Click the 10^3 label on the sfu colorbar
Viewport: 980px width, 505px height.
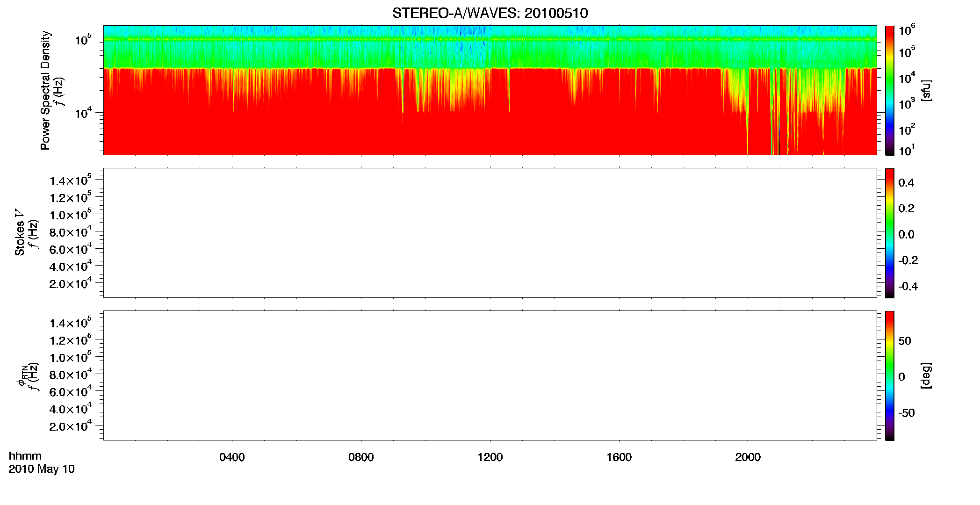point(907,103)
